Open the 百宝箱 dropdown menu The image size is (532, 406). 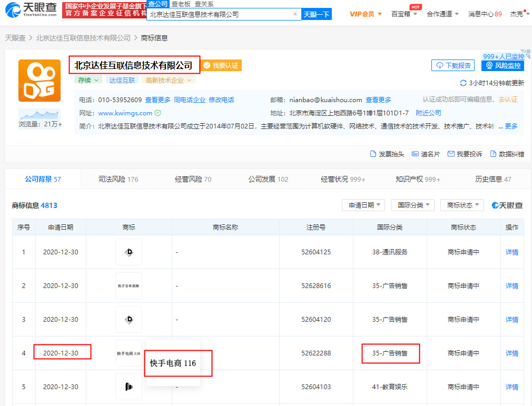[404, 14]
